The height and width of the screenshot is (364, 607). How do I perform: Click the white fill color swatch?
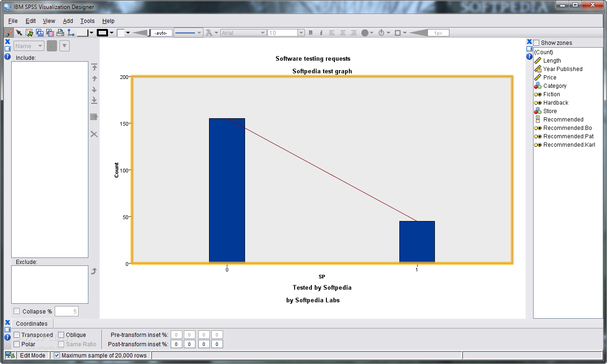tap(121, 33)
